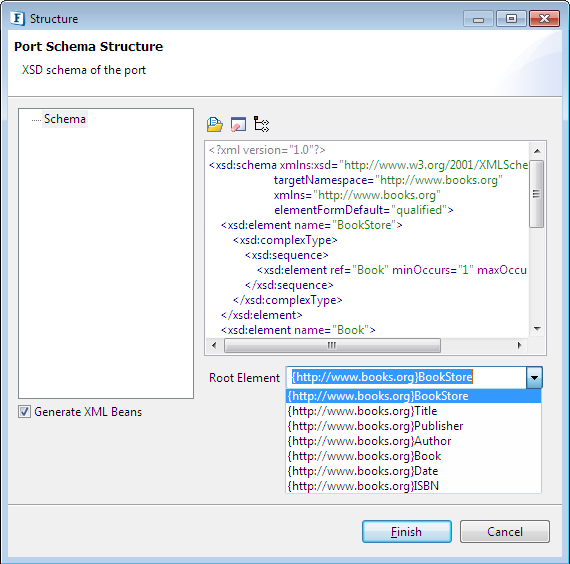Click the horizontal scrollbar thumb of schema
This screenshot has height=564, width=570.
pos(332,345)
